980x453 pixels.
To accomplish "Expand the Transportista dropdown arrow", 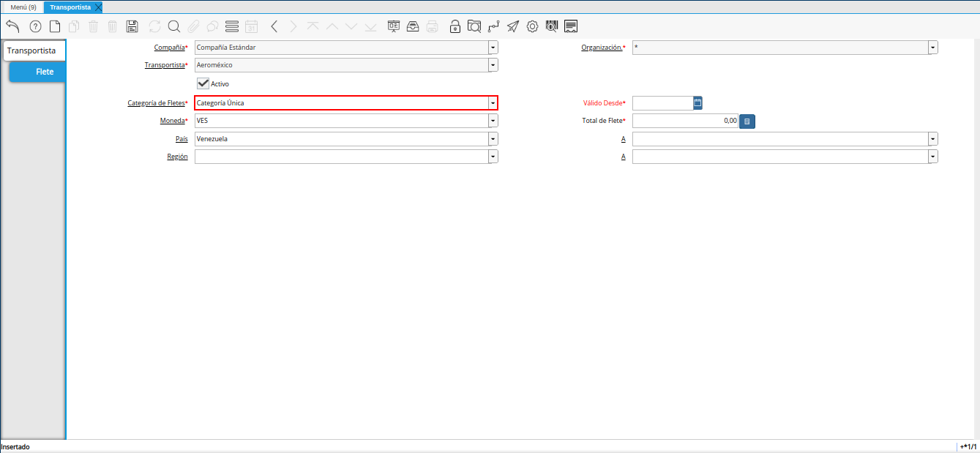I will click(493, 65).
